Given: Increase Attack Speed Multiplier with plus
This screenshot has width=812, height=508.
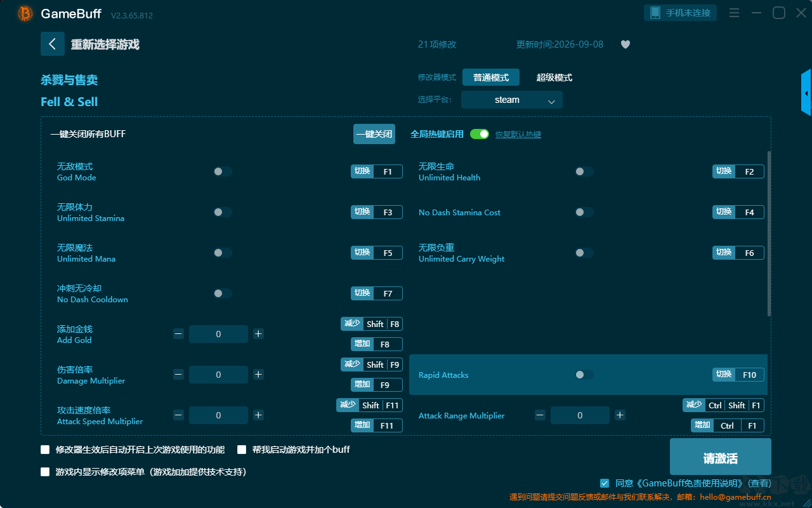Looking at the screenshot, I should [258, 415].
